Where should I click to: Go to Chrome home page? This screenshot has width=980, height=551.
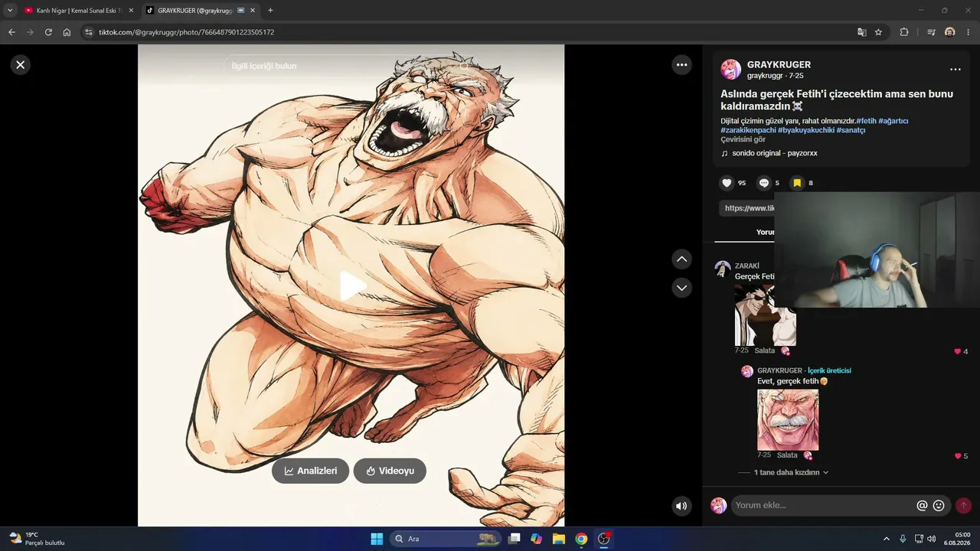tap(67, 32)
